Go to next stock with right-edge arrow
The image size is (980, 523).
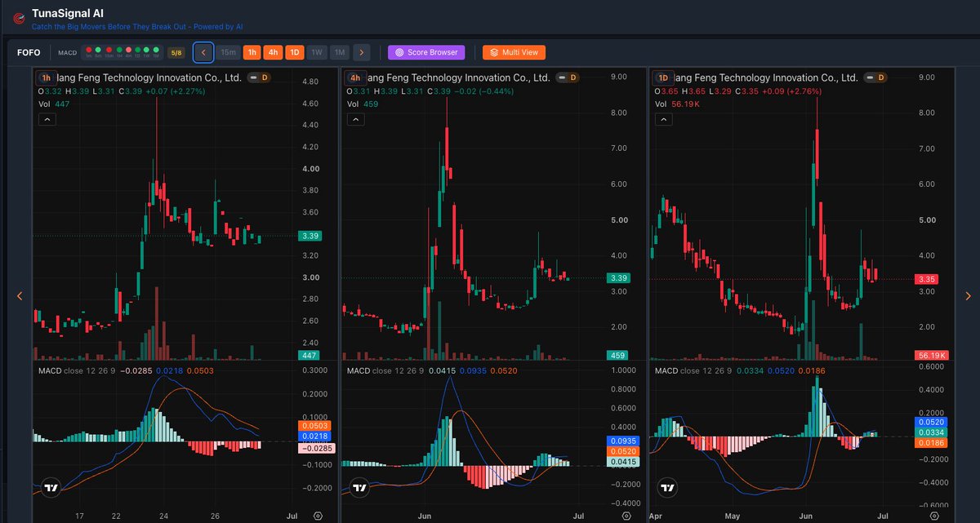tap(969, 296)
